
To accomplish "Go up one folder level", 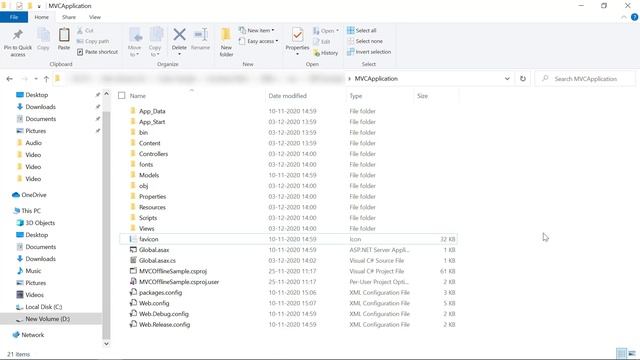I will (x=46, y=79).
